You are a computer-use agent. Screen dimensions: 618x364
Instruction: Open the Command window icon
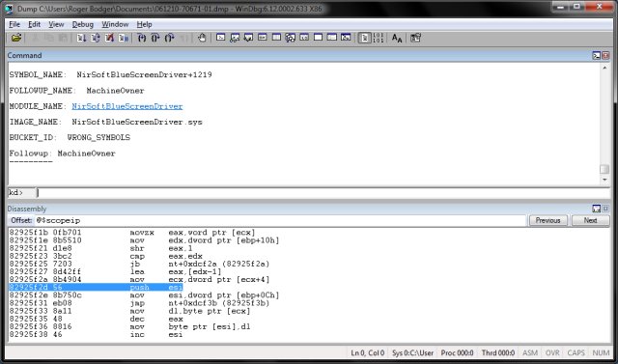tap(221, 38)
